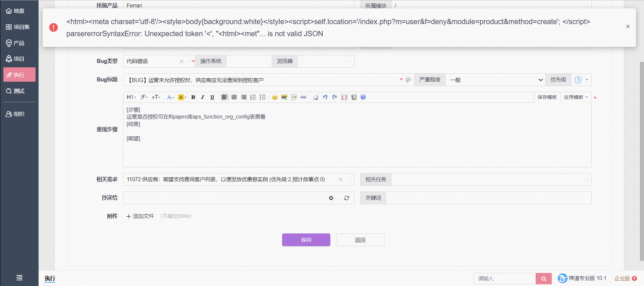Image resolution: width=644 pixels, height=286 pixels.
Task: Focus the 关键词 keywords input field
Action: point(488,198)
